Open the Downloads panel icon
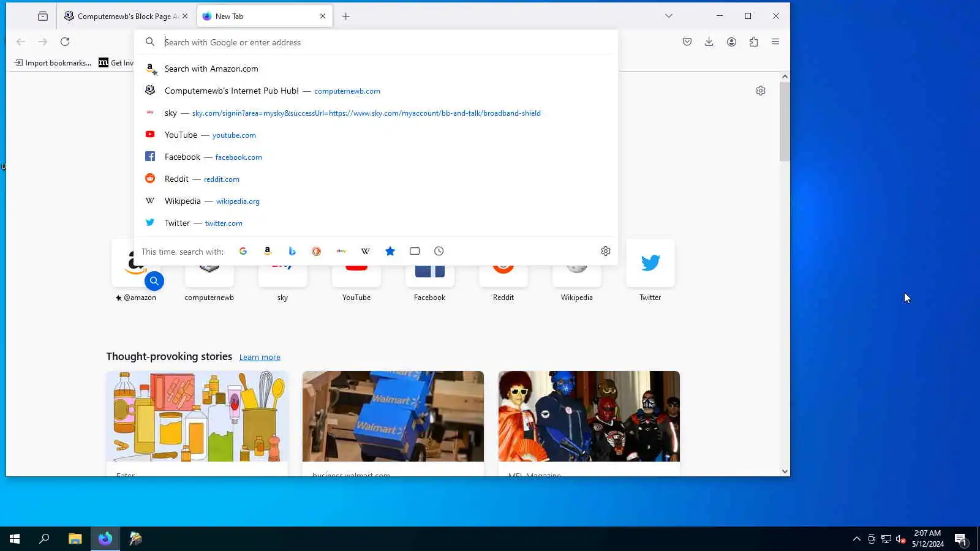This screenshot has width=980, height=551. pyautogui.click(x=709, y=42)
